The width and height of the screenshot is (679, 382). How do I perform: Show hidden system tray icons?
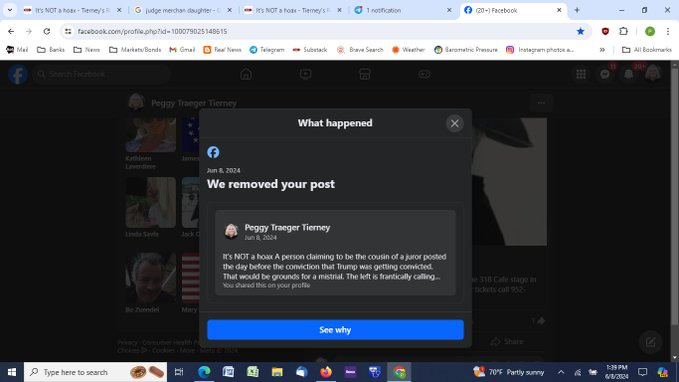[561, 372]
